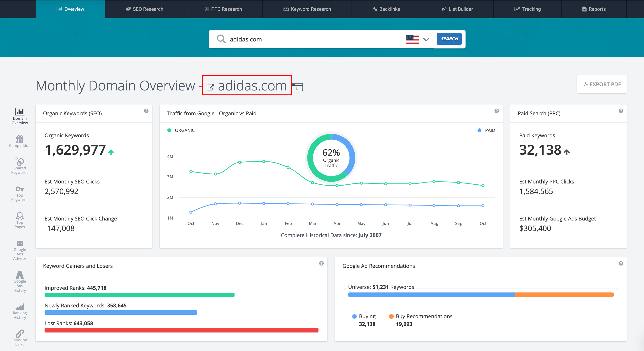Viewport: 644px width, 351px height.
Task: Click the paid Oct start data point
Action: 191,212
